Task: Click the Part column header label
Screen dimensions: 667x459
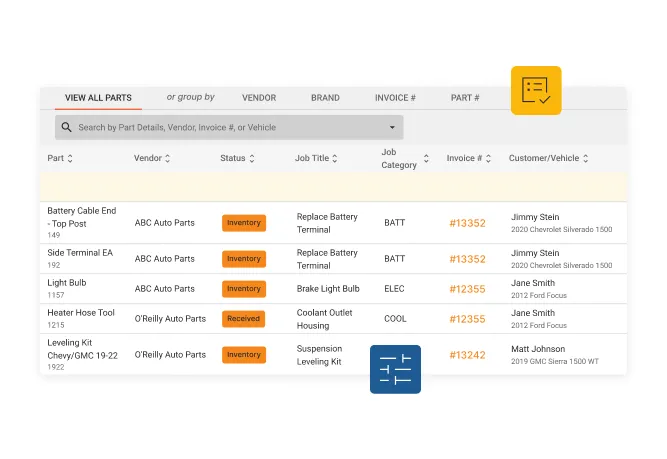Action: coord(55,158)
